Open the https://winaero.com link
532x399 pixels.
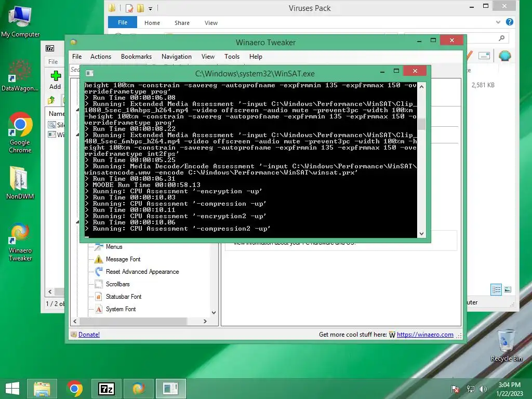click(425, 335)
